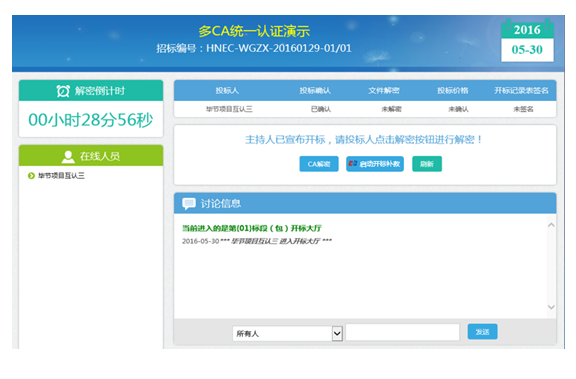This screenshot has width=576, height=379.
Task: Open the 所有人 recipient dropdown
Action: point(288,333)
